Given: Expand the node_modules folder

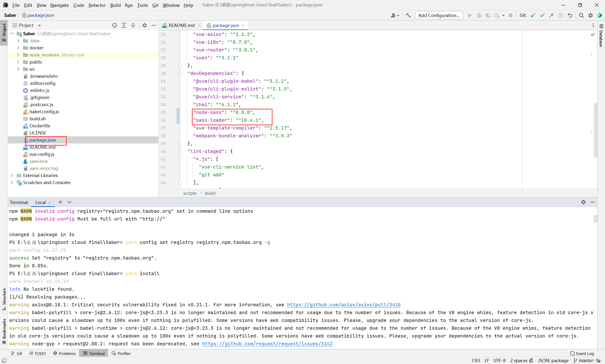Looking at the screenshot, I should [x=18, y=55].
